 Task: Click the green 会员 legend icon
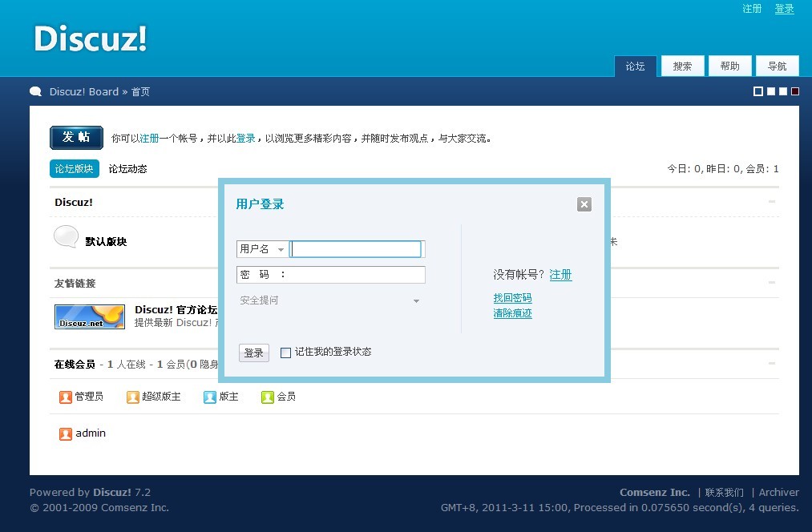267,397
